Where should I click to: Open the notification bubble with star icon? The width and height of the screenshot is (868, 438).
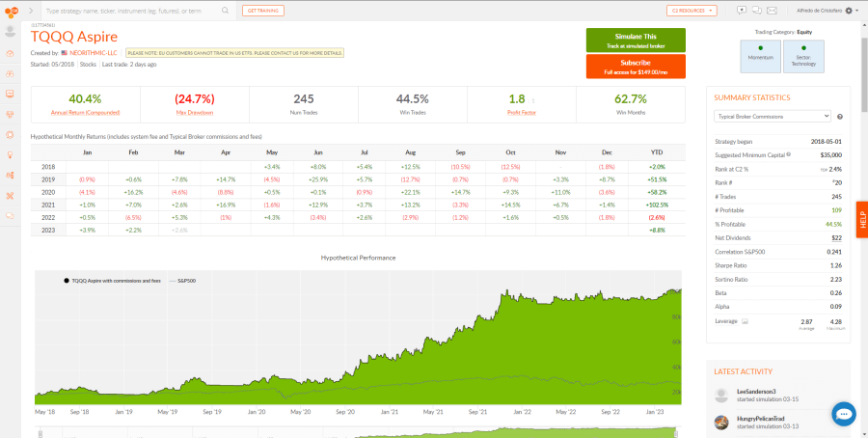pyautogui.click(x=742, y=11)
